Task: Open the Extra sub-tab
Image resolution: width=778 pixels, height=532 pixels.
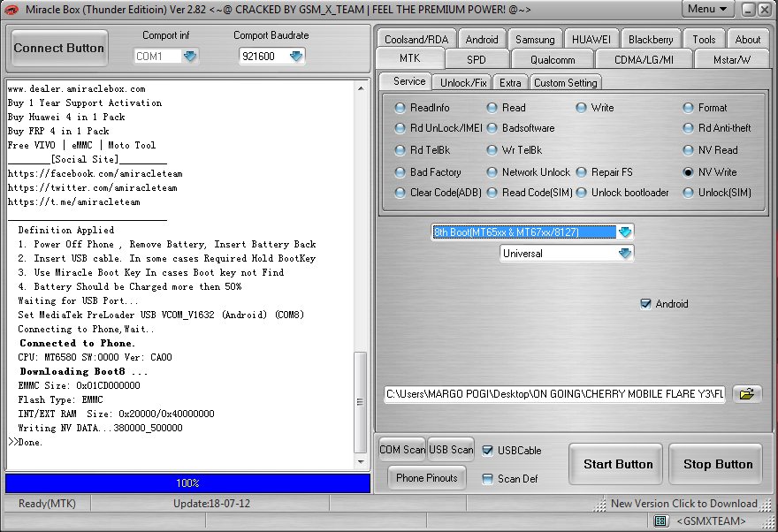Action: point(510,83)
